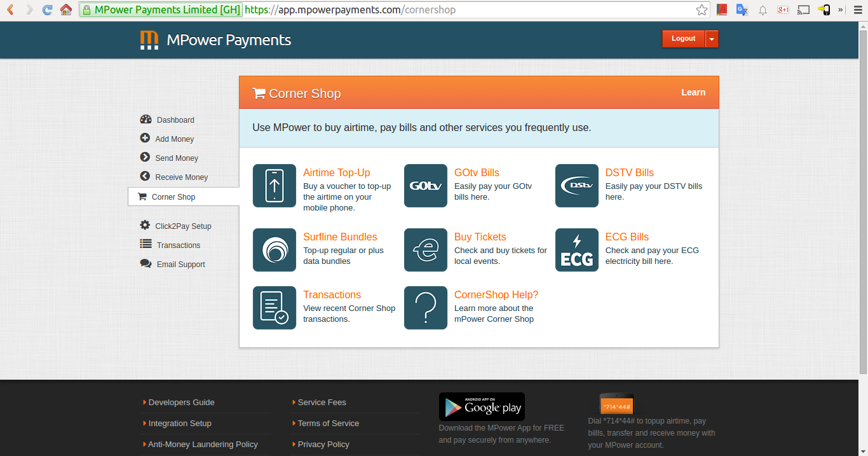Screen dimensions: 868x456
Task: Click the GOtv Bills logo icon
Action: pos(425,186)
